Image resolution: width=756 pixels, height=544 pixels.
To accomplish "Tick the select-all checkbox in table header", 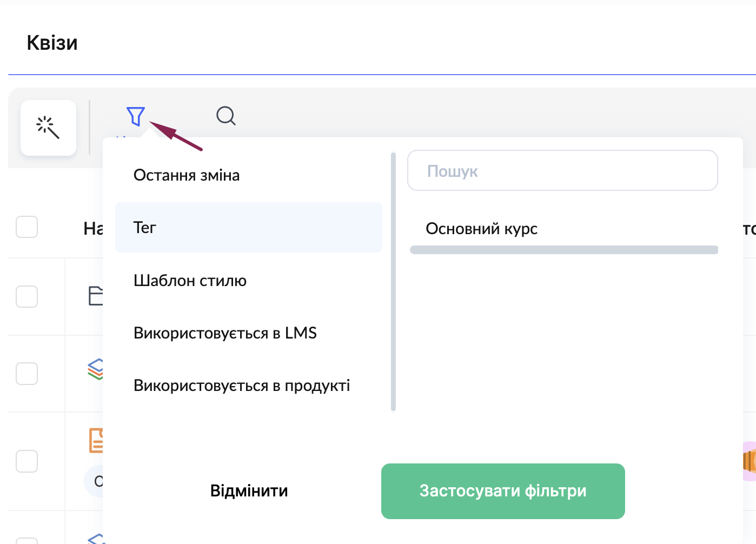I will (x=26, y=227).
